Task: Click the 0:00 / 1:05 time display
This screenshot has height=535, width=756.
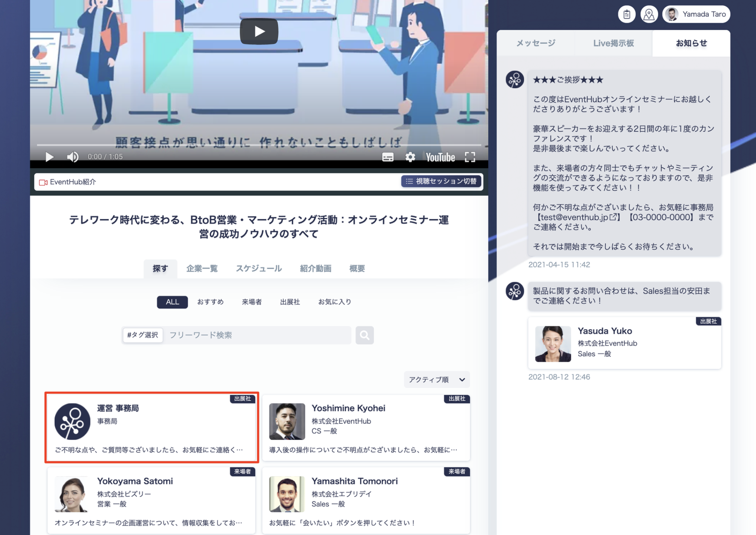Action: tap(105, 157)
